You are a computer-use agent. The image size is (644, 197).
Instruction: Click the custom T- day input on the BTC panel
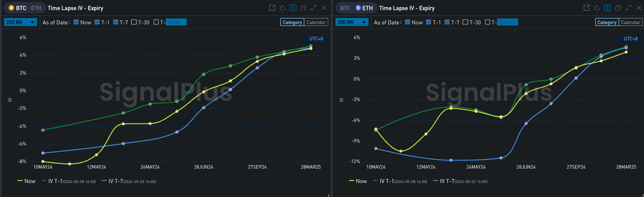(177, 22)
